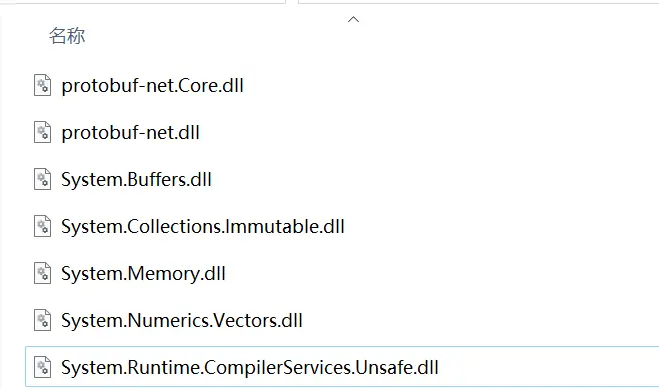659x388 pixels.
Task: Click blank area right of System.Memory.dll
Action: 441,274
